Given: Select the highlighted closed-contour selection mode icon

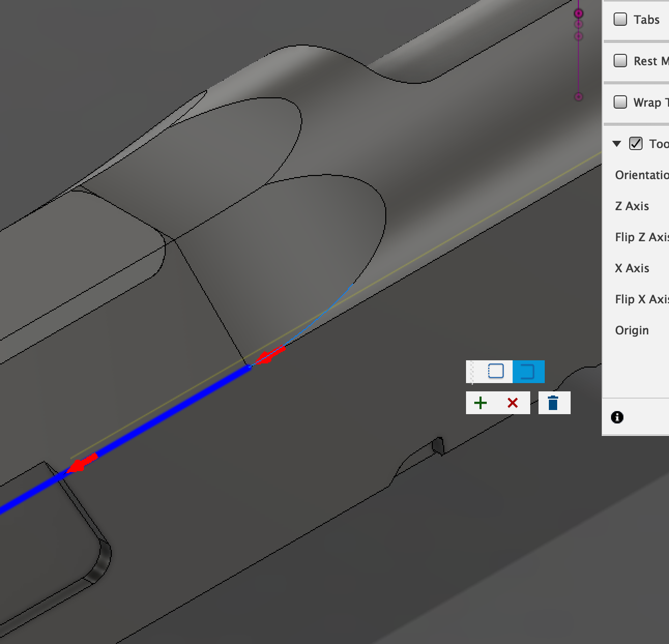Looking at the screenshot, I should (x=528, y=371).
